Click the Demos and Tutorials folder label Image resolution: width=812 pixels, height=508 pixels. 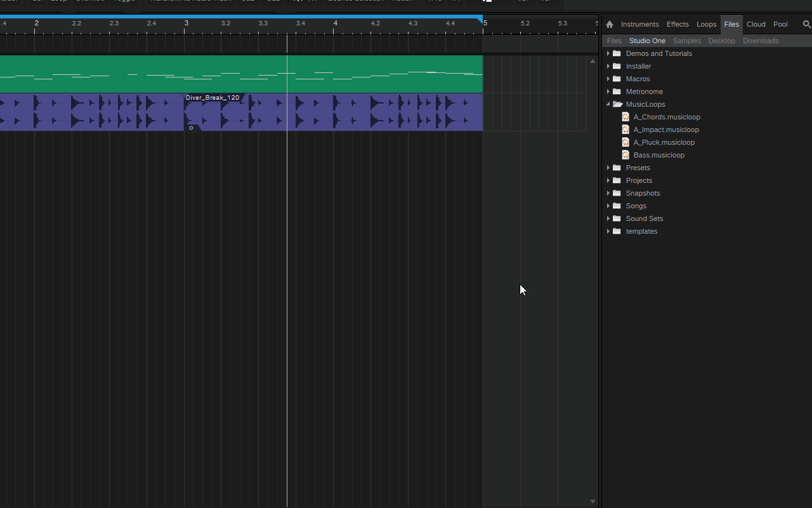(658, 53)
